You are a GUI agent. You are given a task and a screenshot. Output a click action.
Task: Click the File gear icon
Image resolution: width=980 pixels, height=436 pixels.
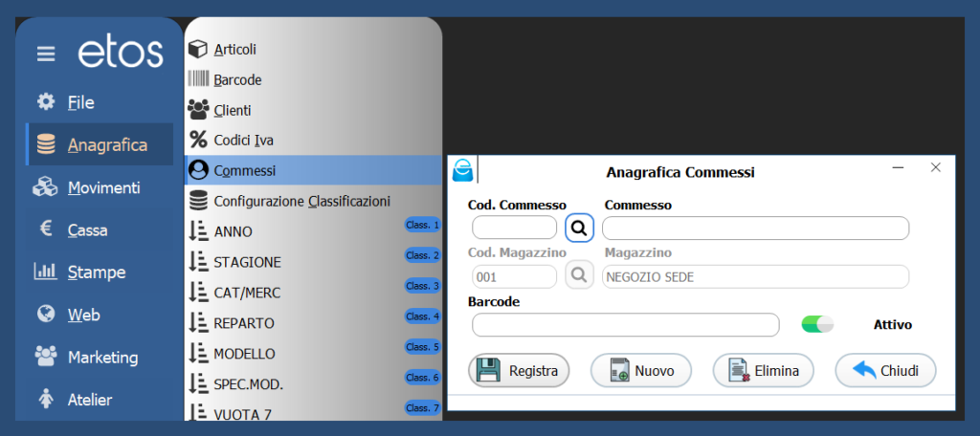click(x=46, y=101)
